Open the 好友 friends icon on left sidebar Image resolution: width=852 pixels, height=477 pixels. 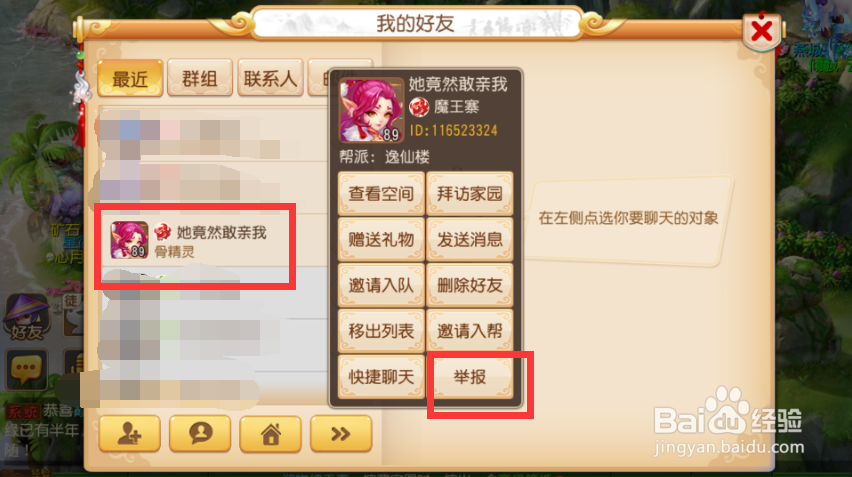(26, 317)
